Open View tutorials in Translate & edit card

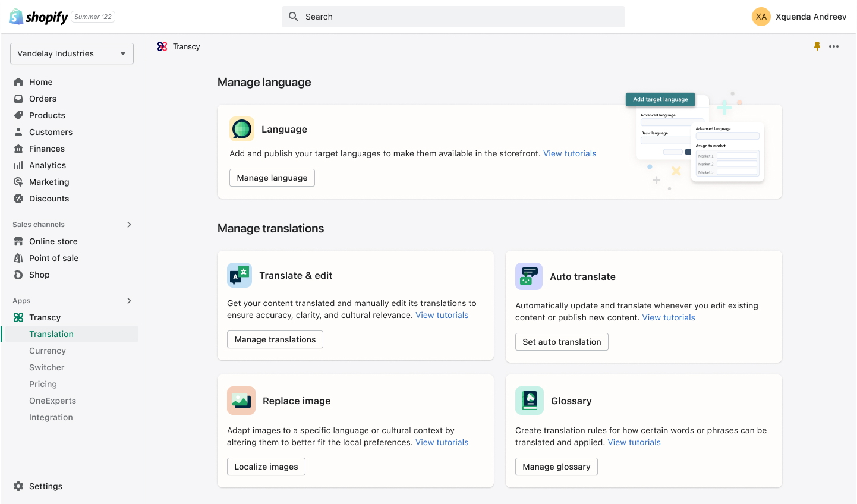[442, 315]
